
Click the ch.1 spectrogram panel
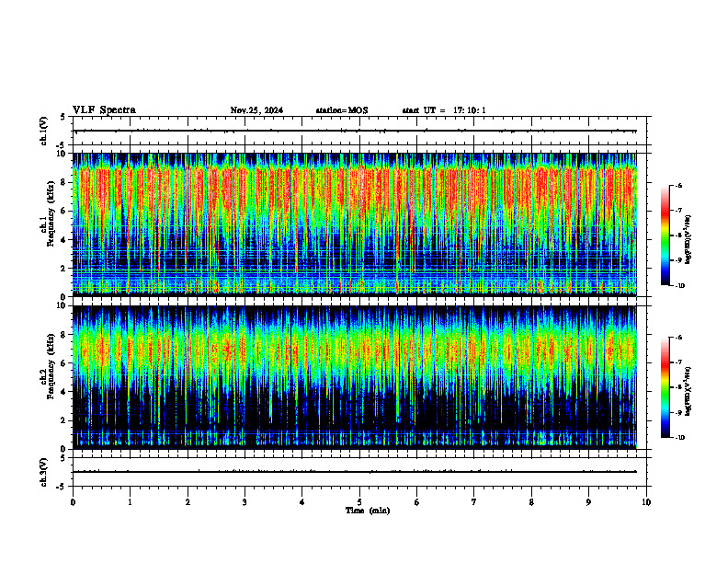coord(355,224)
